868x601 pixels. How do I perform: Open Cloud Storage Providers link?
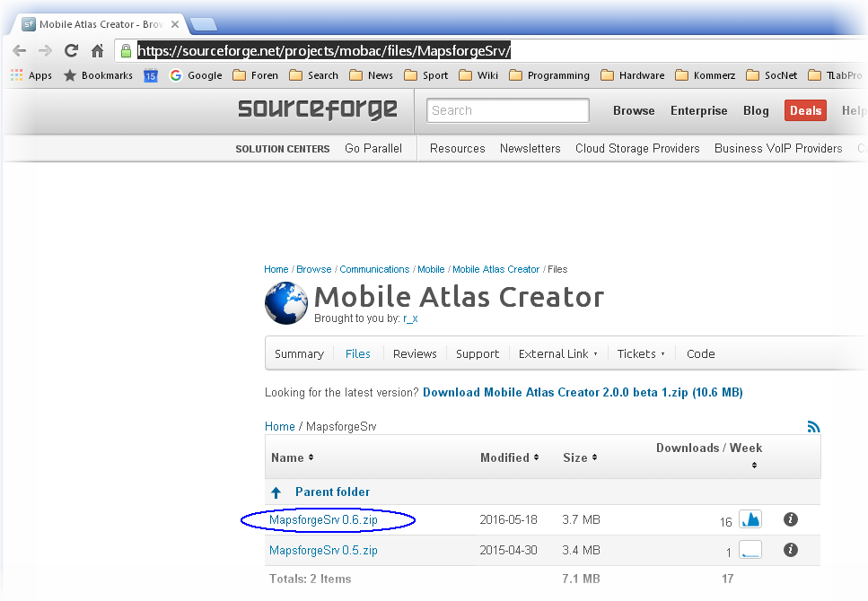point(637,149)
